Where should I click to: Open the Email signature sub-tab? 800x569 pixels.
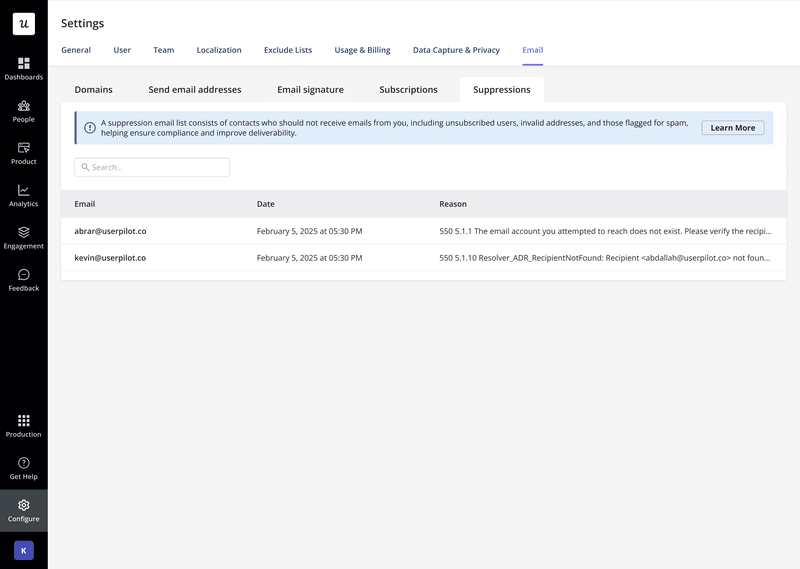(x=310, y=90)
